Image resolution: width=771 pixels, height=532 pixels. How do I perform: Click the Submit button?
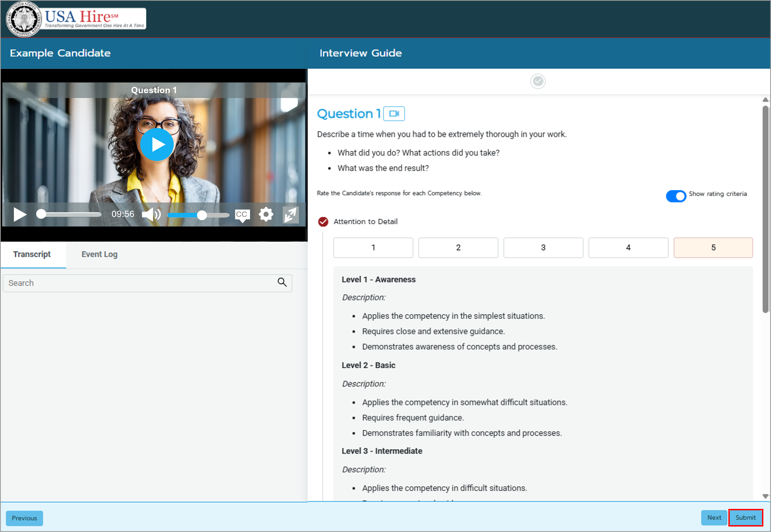745,518
